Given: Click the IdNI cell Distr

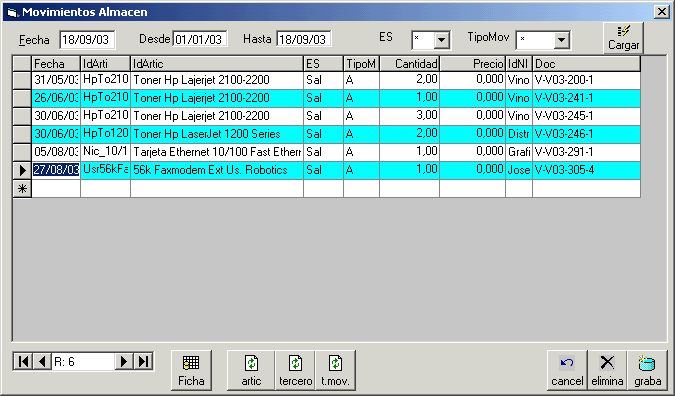Looking at the screenshot, I should coord(519,134).
